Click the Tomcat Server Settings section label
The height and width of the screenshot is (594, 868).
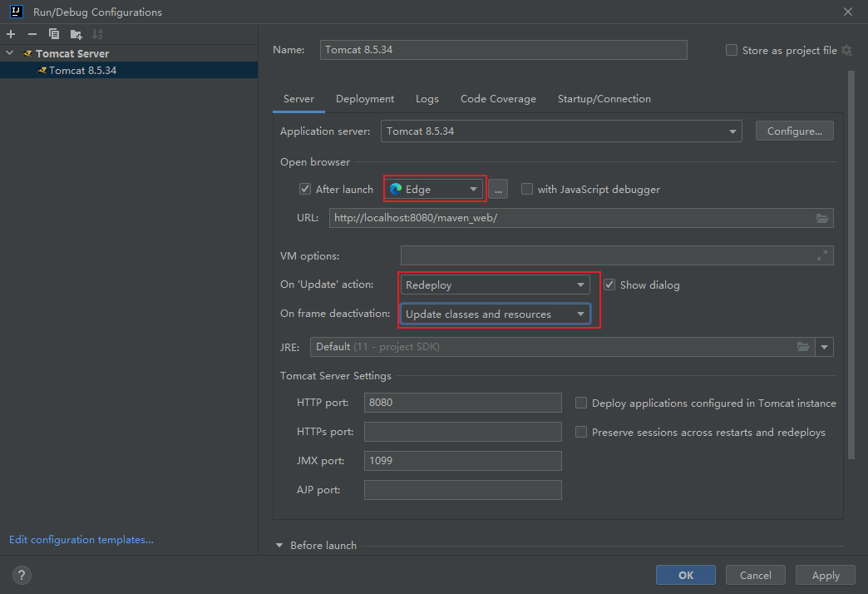click(335, 376)
